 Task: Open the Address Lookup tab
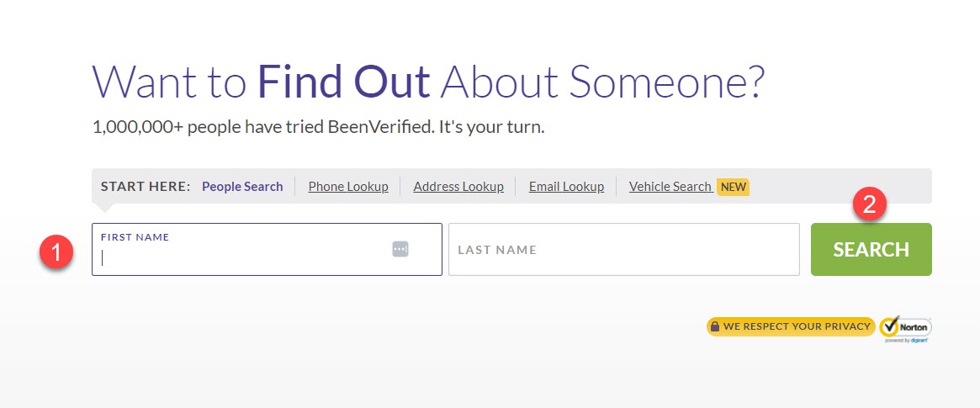click(x=458, y=186)
